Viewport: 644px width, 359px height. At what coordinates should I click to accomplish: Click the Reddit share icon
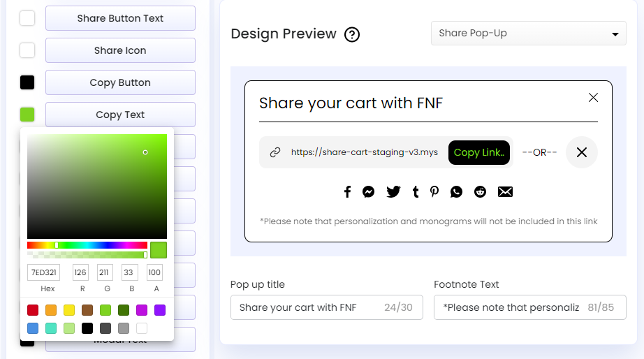point(480,192)
